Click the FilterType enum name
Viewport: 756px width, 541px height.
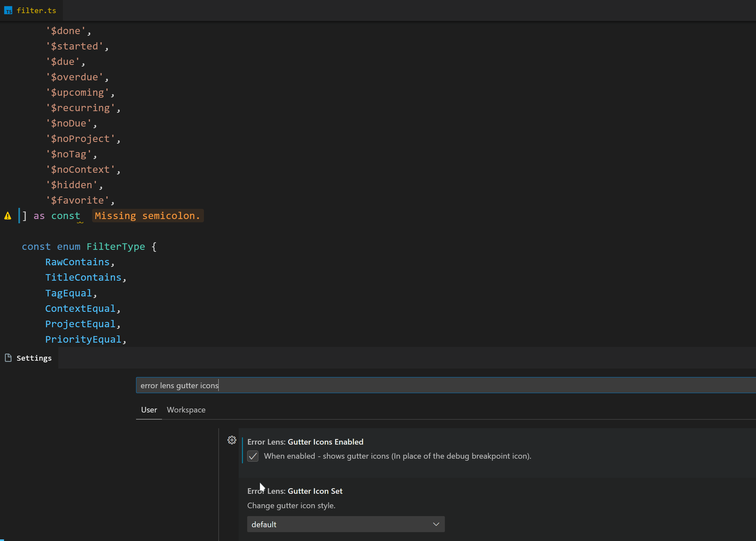coord(116,247)
